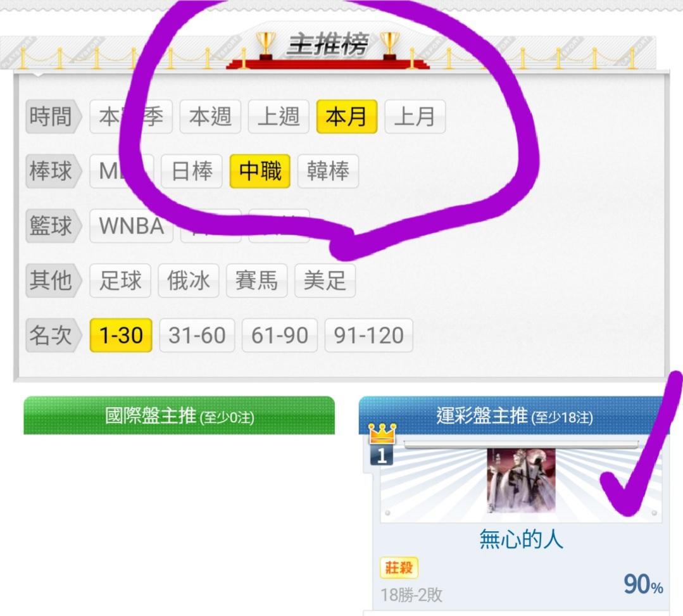Select the 本週 time filter
The image size is (683, 616).
coord(210,116)
